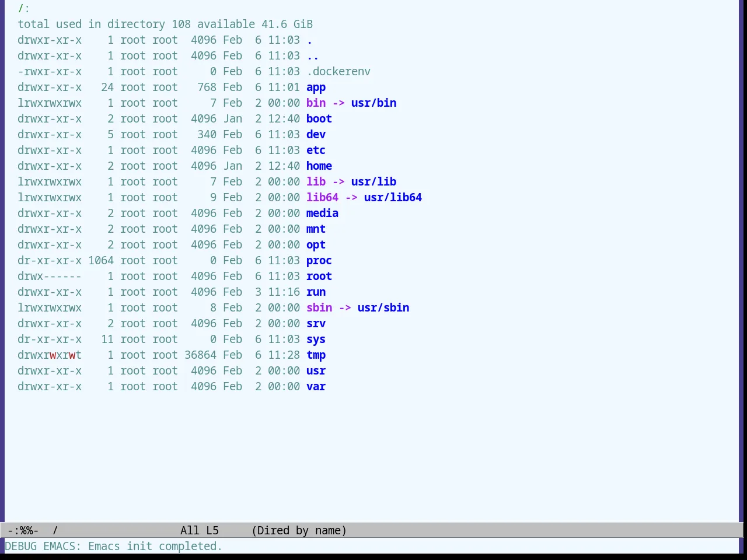Viewport: 747px width, 560px height.
Task: Click the double-dot parent directory entry
Action: [x=313, y=56]
